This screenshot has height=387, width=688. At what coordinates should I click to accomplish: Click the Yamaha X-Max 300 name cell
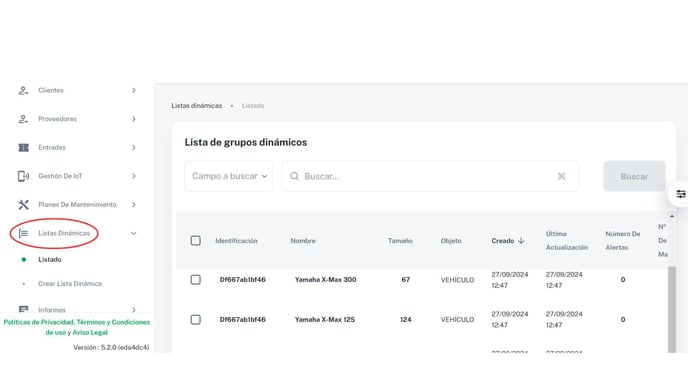[325, 280]
